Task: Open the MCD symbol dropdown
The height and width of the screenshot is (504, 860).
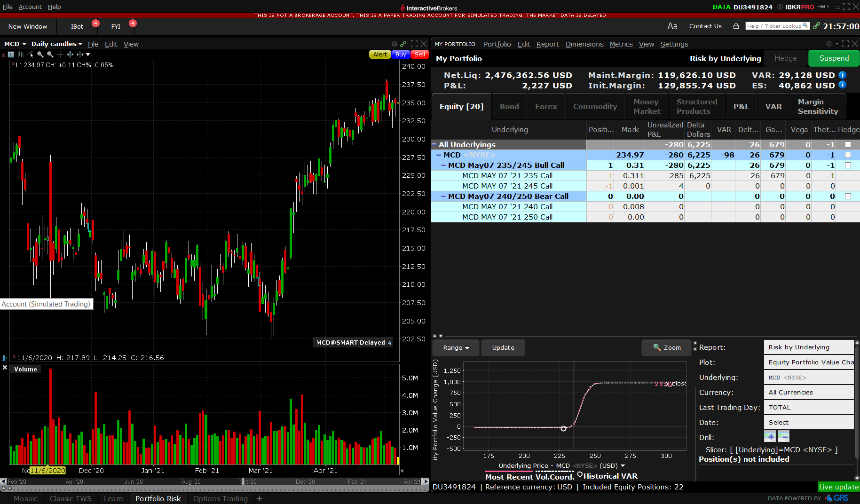Action: [x=16, y=44]
